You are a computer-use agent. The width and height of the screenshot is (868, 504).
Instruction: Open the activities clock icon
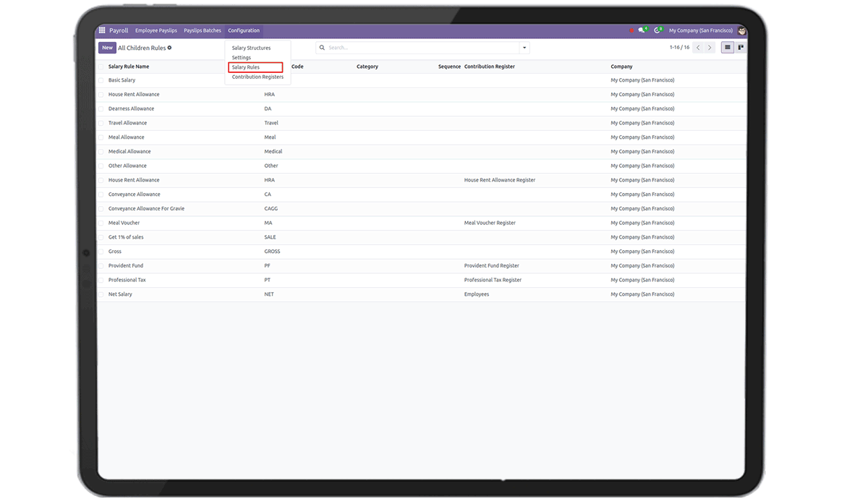[657, 30]
